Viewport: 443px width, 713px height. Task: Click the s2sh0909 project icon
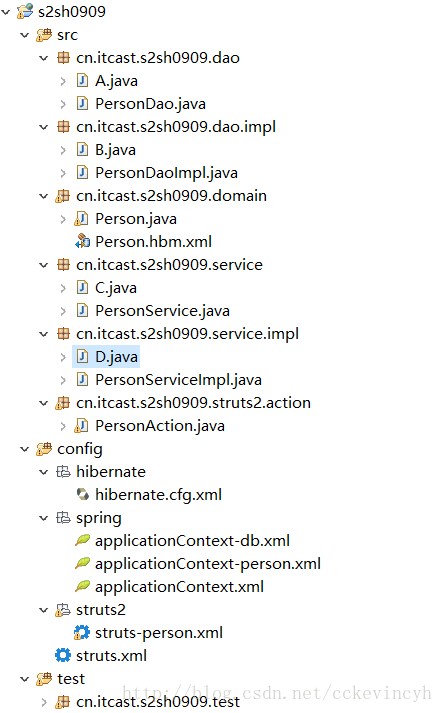coord(25,11)
